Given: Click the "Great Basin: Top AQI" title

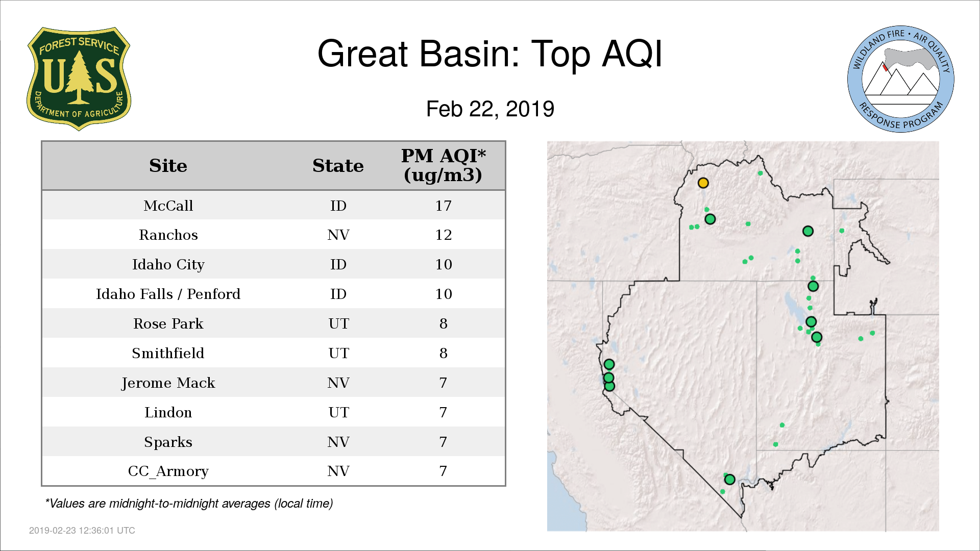Looking at the screenshot, I should 490,54.
